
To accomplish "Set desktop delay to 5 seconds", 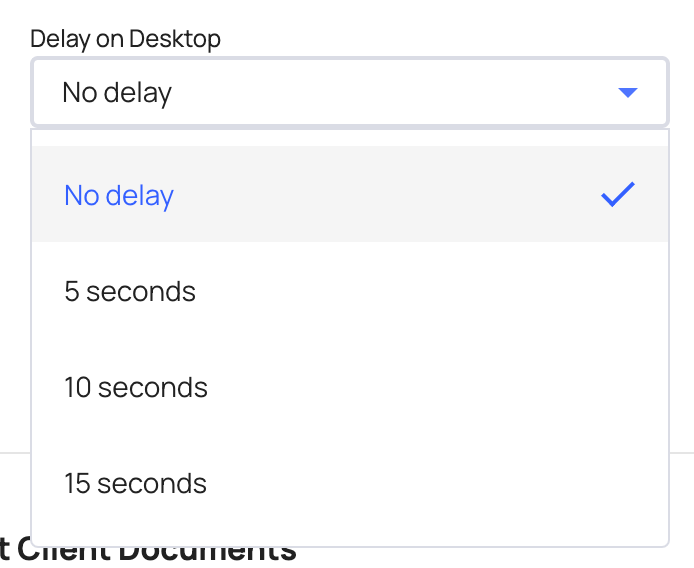I will [x=130, y=291].
